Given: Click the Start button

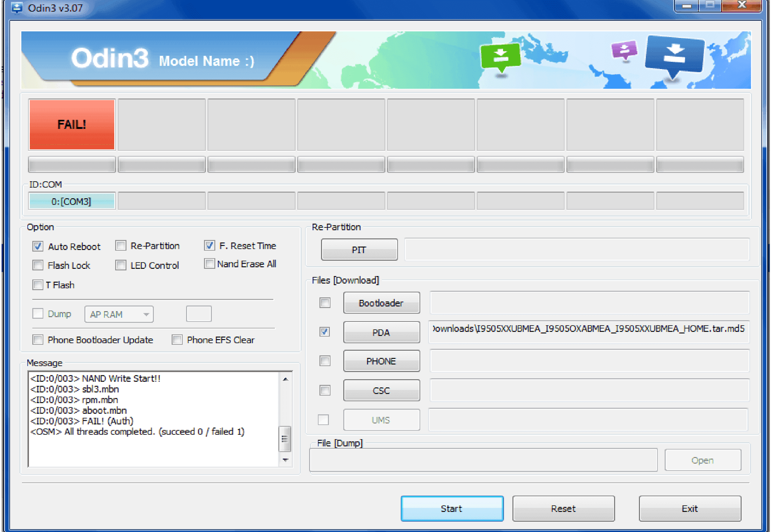Looking at the screenshot, I should [x=452, y=508].
